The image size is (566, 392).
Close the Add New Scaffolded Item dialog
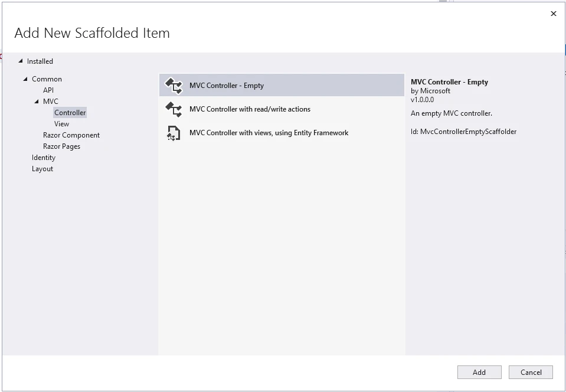(x=553, y=14)
